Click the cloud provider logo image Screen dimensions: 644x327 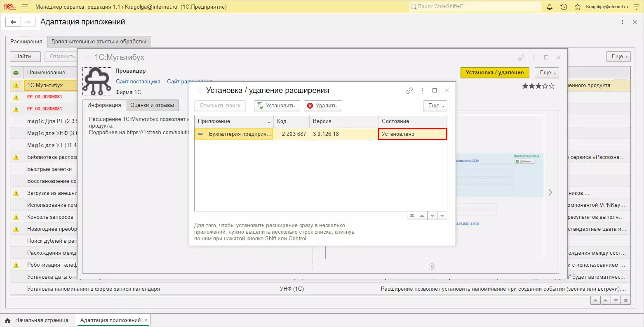tap(97, 81)
